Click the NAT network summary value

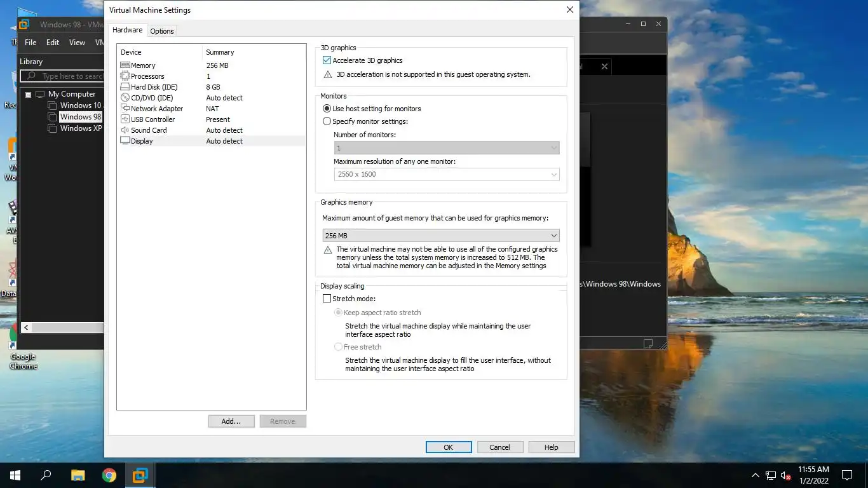[x=212, y=109]
